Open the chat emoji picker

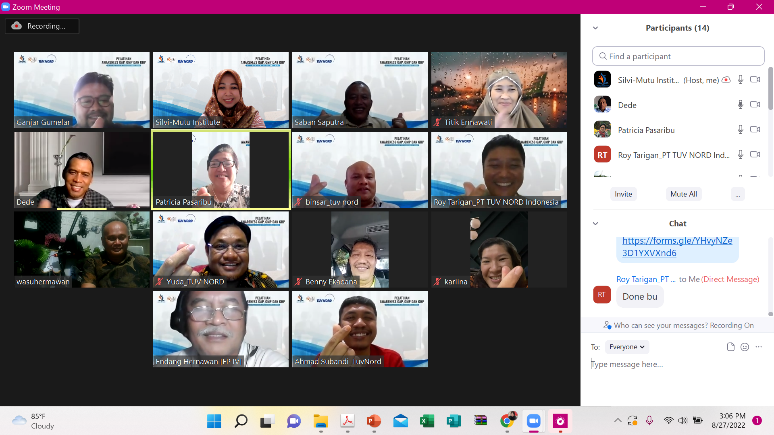point(745,346)
